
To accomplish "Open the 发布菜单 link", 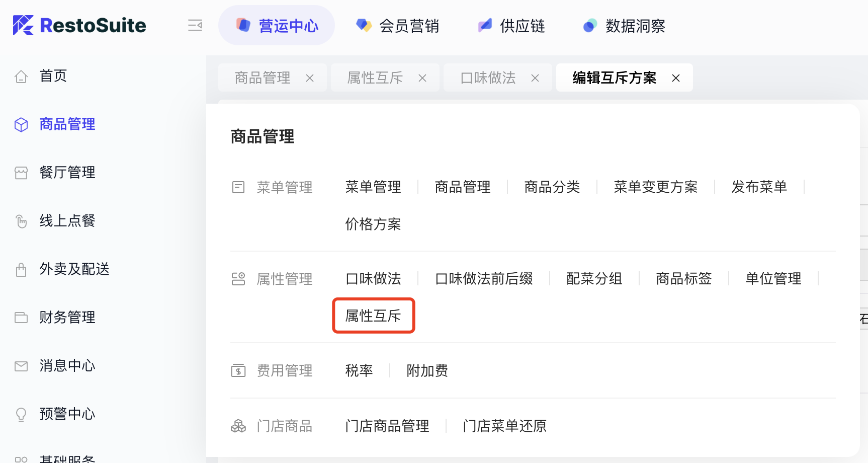I will coord(759,187).
